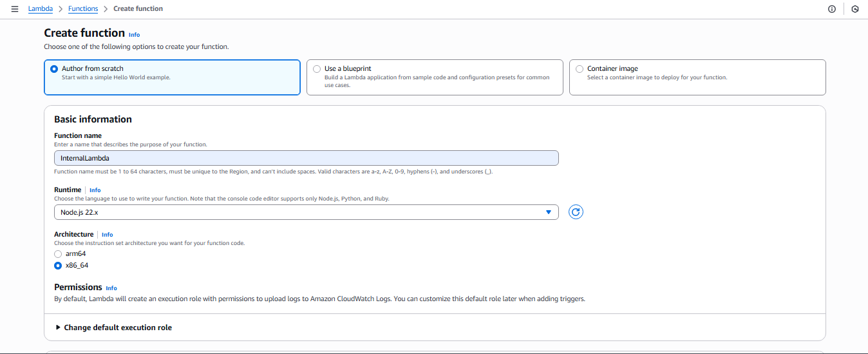Open Info link next to Runtime
The width and height of the screenshot is (868, 354).
click(95, 190)
